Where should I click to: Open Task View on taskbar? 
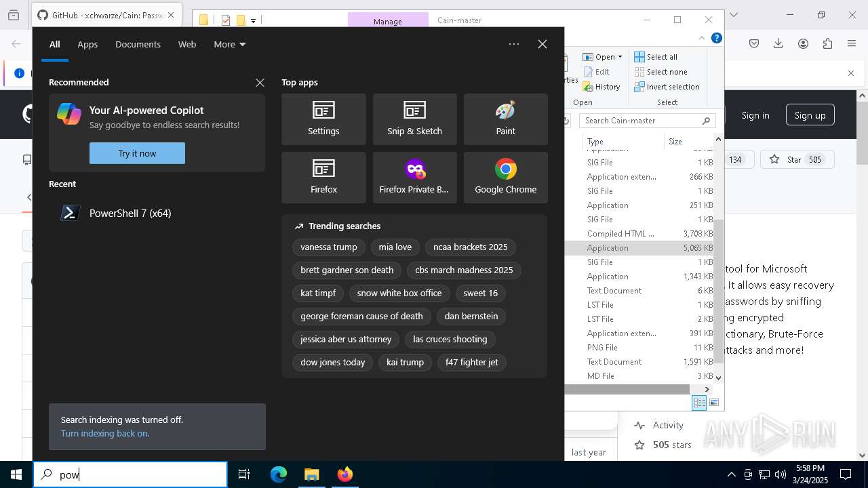[x=244, y=474]
